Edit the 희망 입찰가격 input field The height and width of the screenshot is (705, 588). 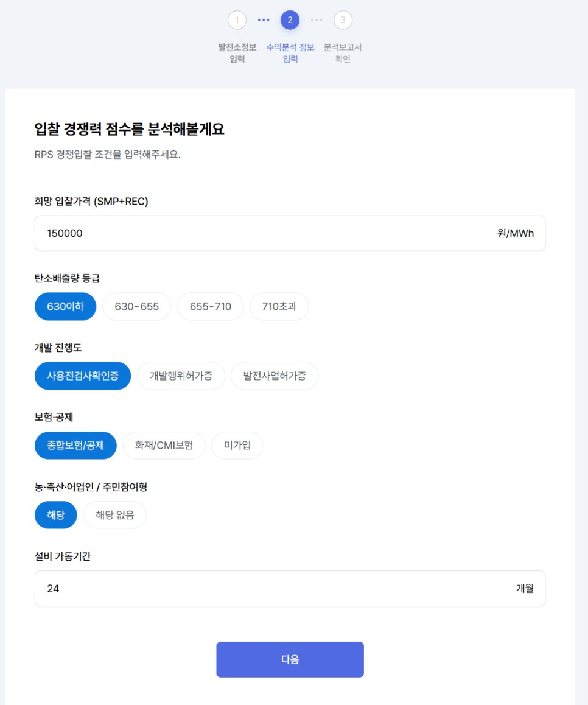290,233
